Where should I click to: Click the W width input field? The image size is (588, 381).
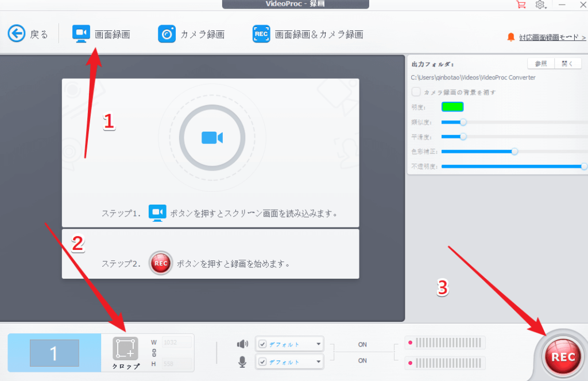(177, 342)
